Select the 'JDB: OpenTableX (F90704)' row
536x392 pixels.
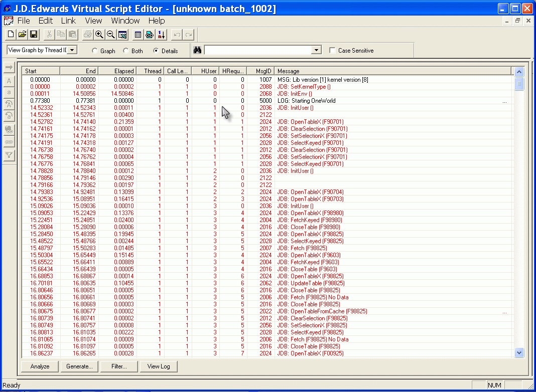pyautogui.click(x=267, y=192)
